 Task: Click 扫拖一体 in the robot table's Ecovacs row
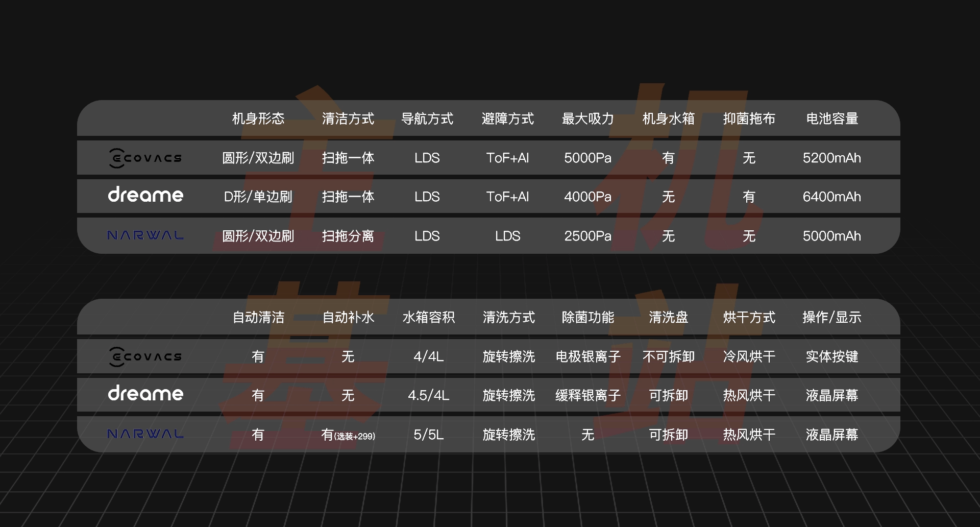tap(348, 158)
